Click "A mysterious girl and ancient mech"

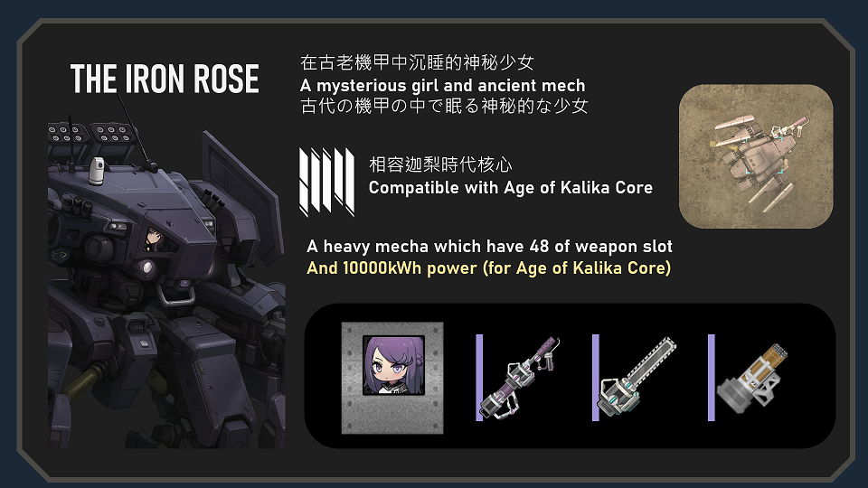[x=442, y=85]
